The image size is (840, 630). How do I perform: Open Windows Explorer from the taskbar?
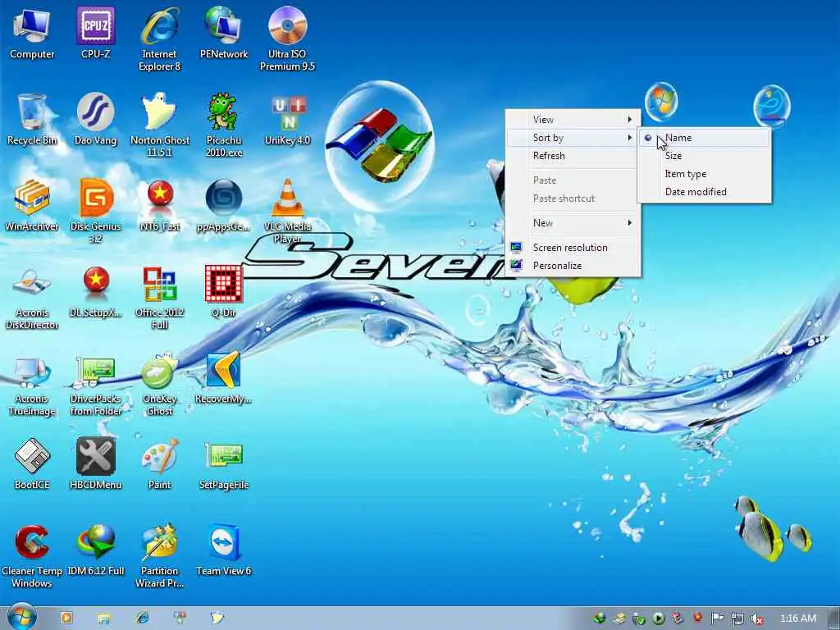(x=104, y=618)
